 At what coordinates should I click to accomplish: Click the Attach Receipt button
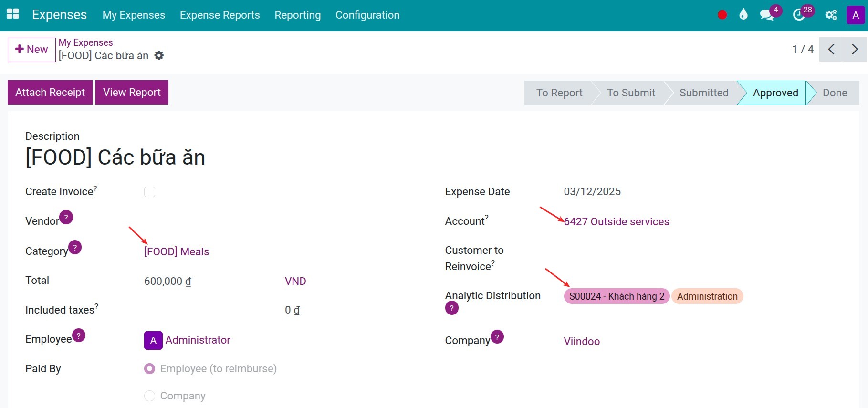(50, 93)
